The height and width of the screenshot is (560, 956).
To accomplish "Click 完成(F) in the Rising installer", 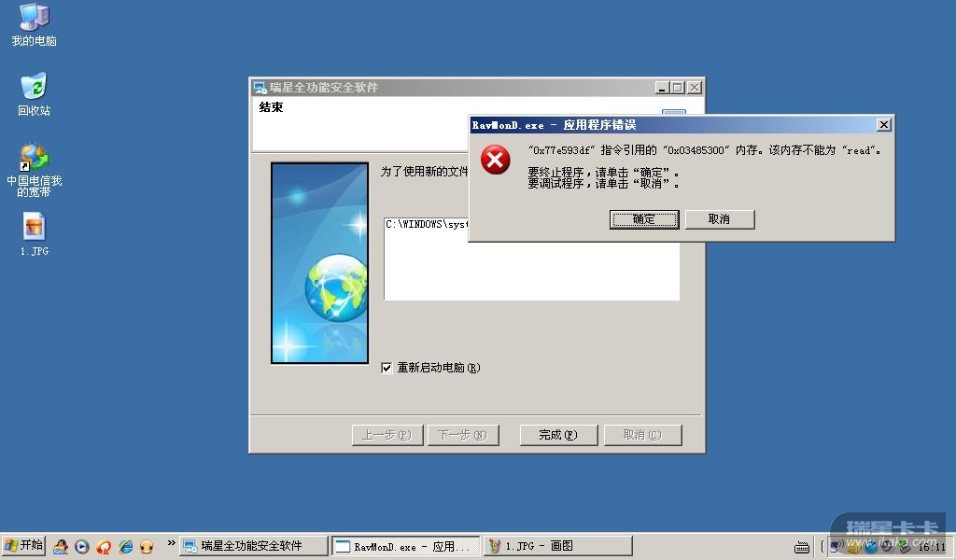I will click(x=558, y=435).
